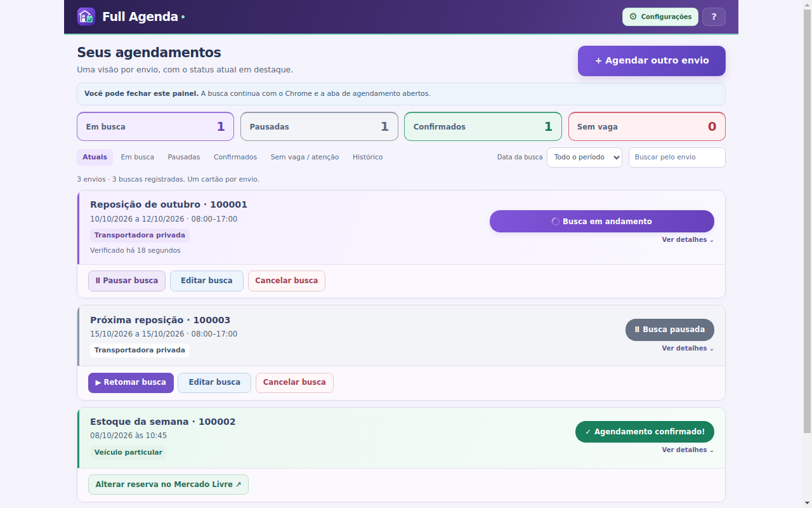
Task: Switch to the Atuais tab
Action: pos(95,157)
